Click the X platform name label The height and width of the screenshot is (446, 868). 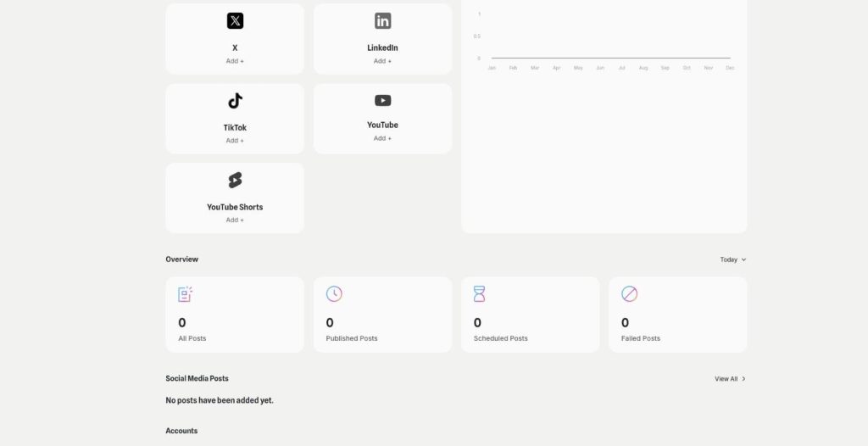235,48
